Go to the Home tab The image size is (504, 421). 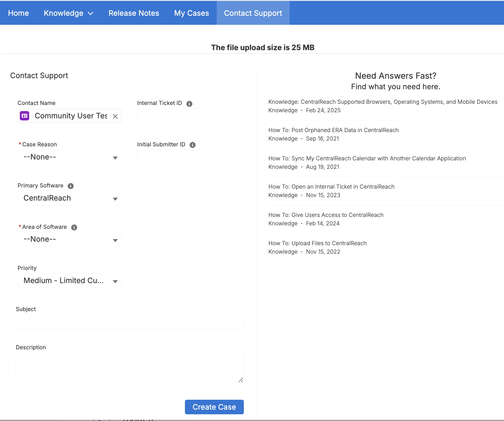tap(18, 13)
